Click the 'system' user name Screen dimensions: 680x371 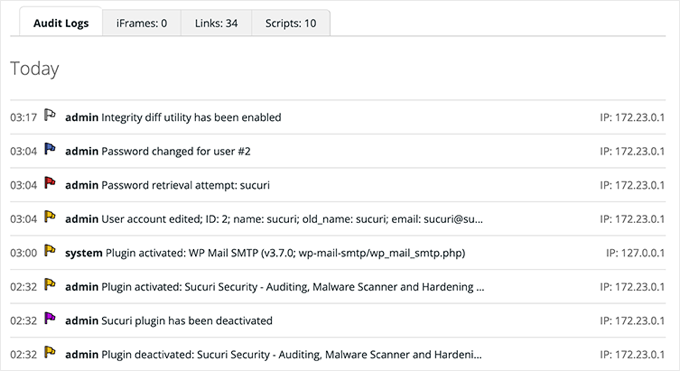[84, 253]
